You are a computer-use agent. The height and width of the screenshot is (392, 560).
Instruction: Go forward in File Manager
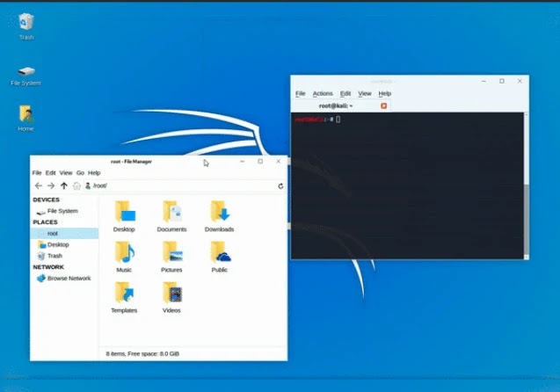click(51, 185)
